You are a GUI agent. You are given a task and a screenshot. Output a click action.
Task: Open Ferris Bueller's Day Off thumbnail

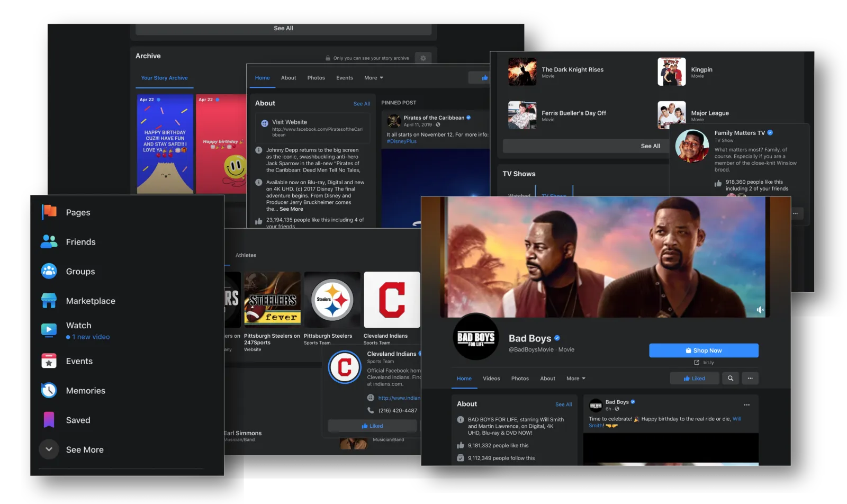point(522,115)
